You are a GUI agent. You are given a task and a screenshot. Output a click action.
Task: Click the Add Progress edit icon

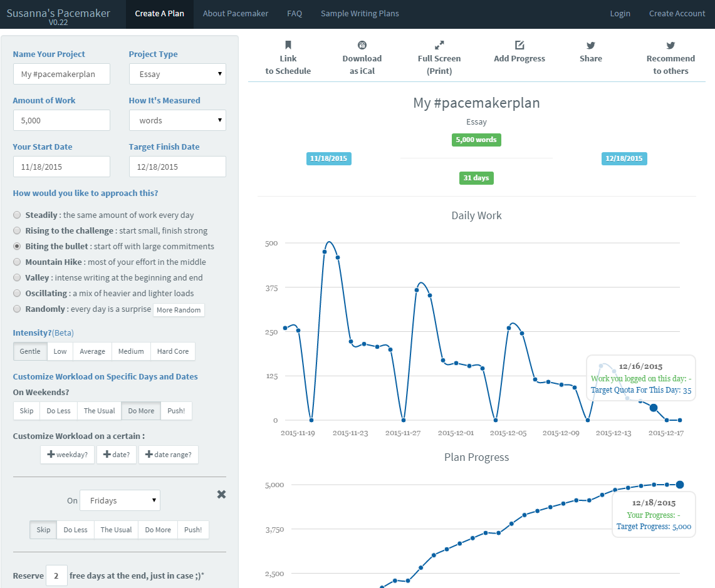click(519, 45)
